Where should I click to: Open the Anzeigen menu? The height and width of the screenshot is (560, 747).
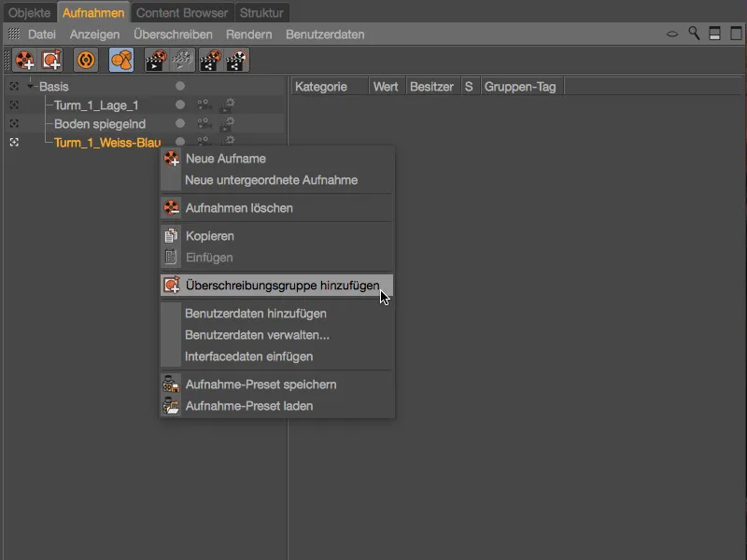95,35
